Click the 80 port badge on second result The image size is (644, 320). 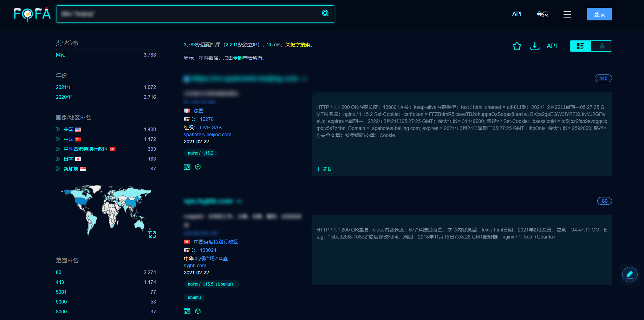tap(604, 201)
